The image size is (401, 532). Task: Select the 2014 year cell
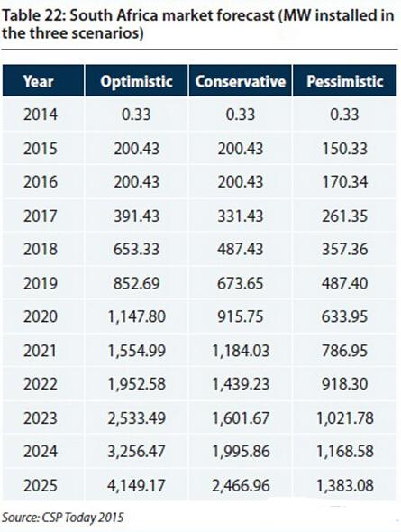pyautogui.click(x=41, y=115)
